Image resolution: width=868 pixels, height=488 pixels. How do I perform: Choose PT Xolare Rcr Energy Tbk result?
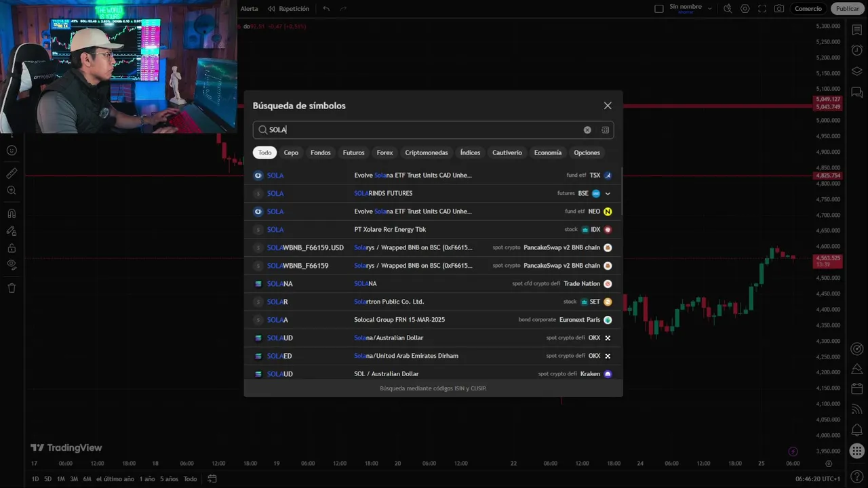click(x=433, y=230)
